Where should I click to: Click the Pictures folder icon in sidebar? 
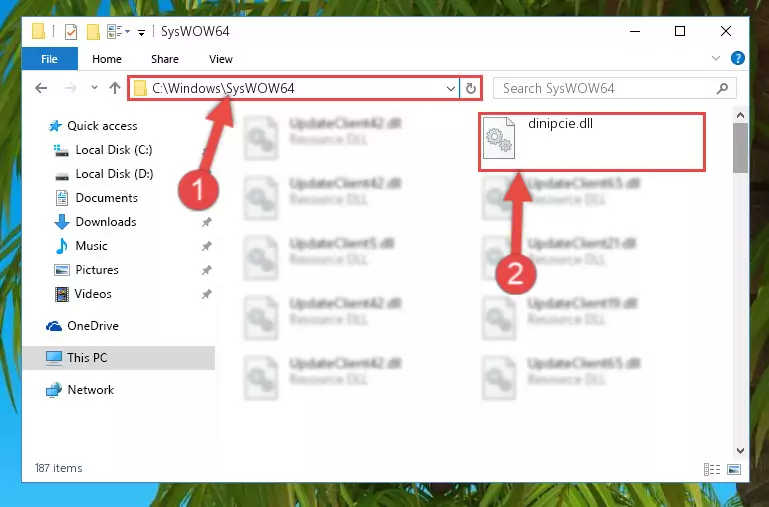62,270
